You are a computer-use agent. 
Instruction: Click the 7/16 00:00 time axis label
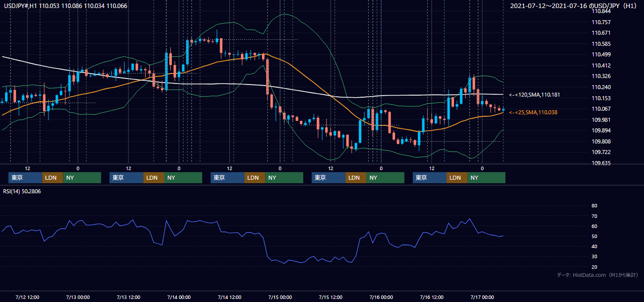click(381, 297)
